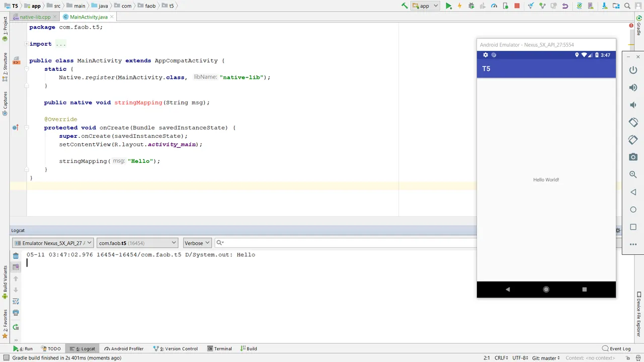Click emulator side panel back triangle
The height and width of the screenshot is (362, 644).
point(633,192)
